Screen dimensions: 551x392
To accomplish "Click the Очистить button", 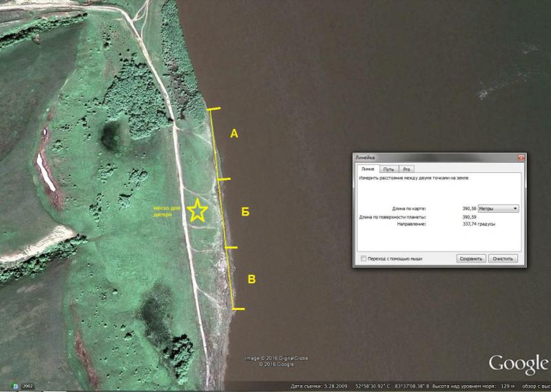I will tap(504, 258).
